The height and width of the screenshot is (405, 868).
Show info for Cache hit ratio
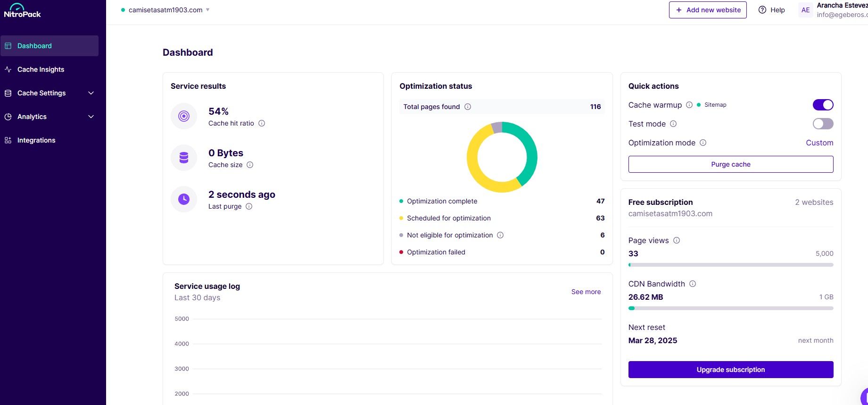click(x=262, y=123)
